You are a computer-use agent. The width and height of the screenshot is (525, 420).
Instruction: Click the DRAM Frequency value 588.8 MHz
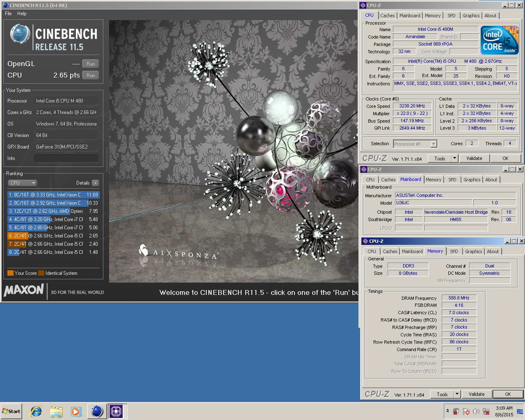coord(459,298)
